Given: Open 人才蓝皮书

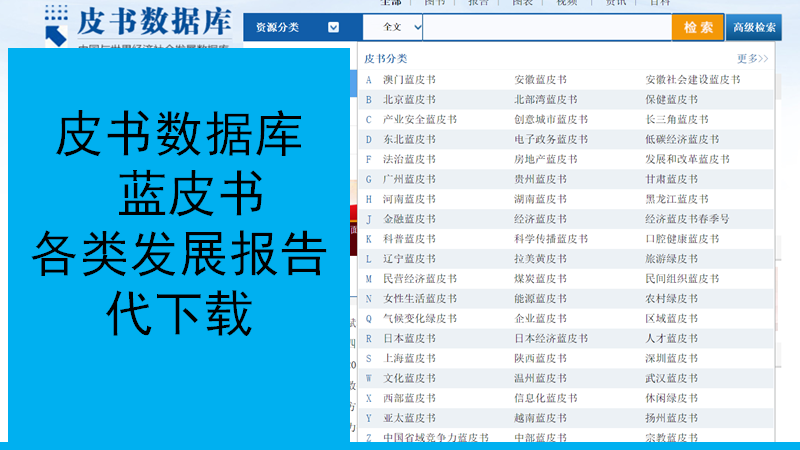Looking at the screenshot, I should 671,338.
